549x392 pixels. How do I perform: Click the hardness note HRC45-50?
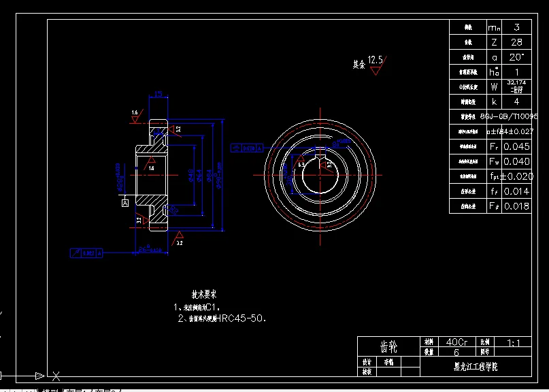222,318
